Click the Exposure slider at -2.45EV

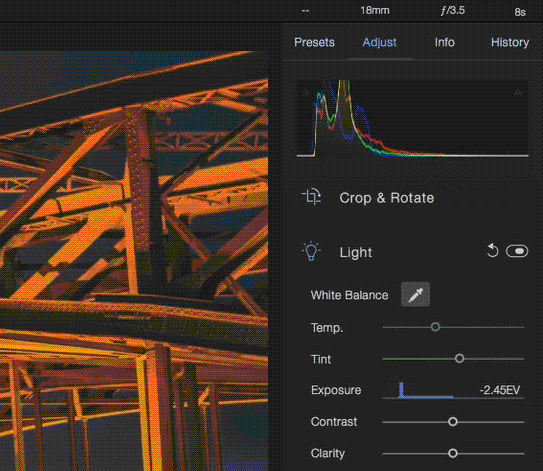point(453,390)
